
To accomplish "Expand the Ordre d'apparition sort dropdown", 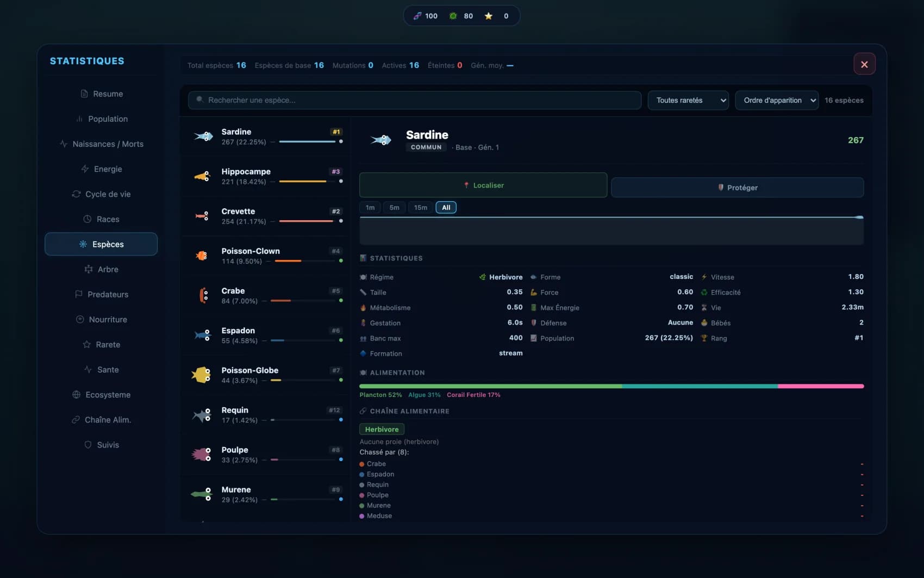I will click(x=777, y=100).
